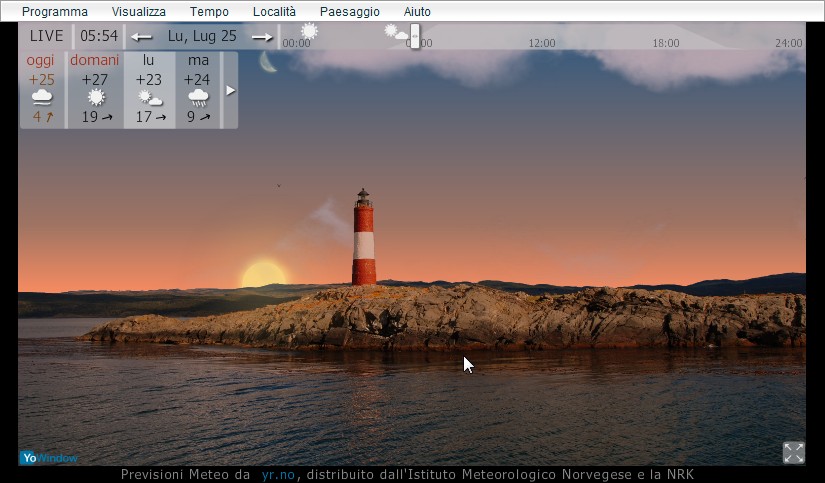This screenshot has height=483, width=825.
Task: Click the cloudy icon under oggi
Action: point(42,97)
